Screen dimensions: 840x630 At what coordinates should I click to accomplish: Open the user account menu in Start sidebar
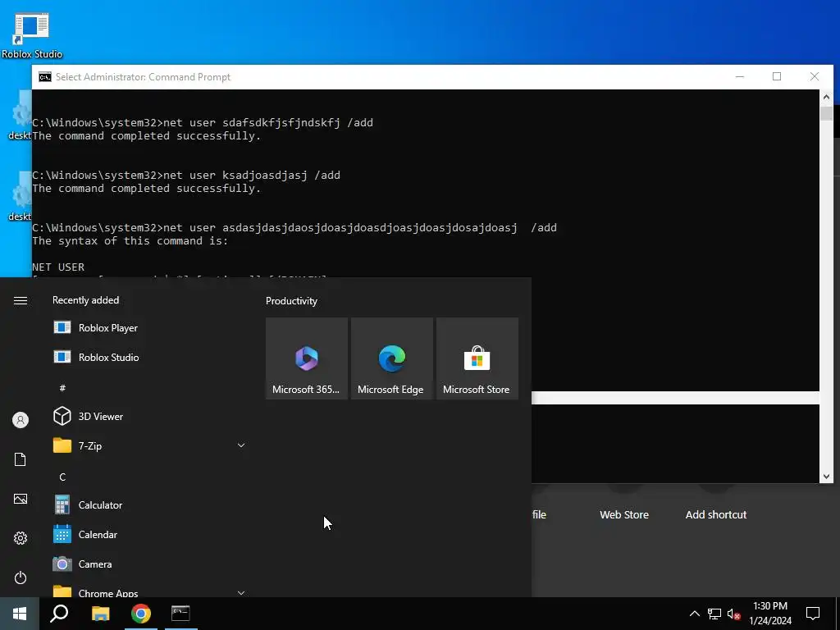coord(21,420)
